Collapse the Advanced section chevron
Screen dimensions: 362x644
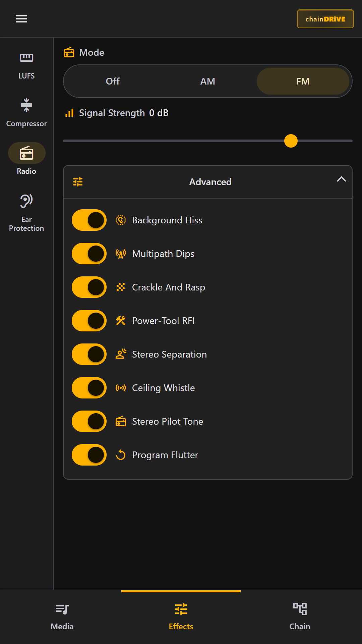click(341, 179)
